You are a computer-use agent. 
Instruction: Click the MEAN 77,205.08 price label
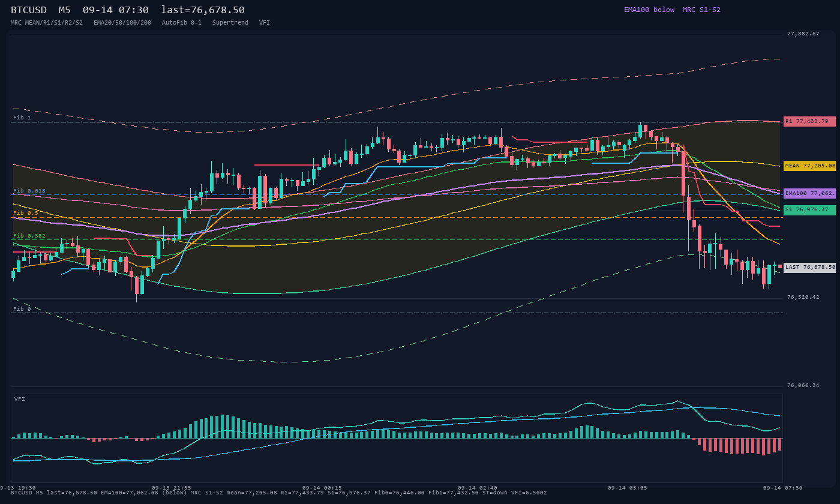click(x=809, y=166)
